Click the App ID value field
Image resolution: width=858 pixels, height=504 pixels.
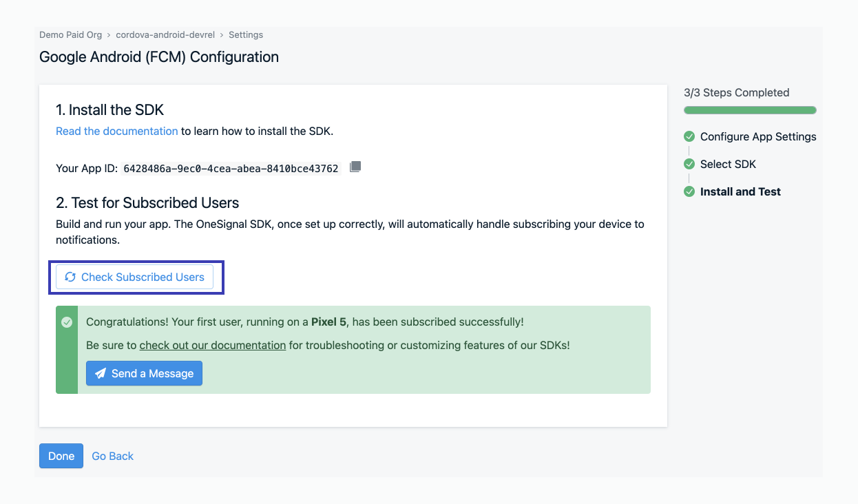pyautogui.click(x=231, y=167)
